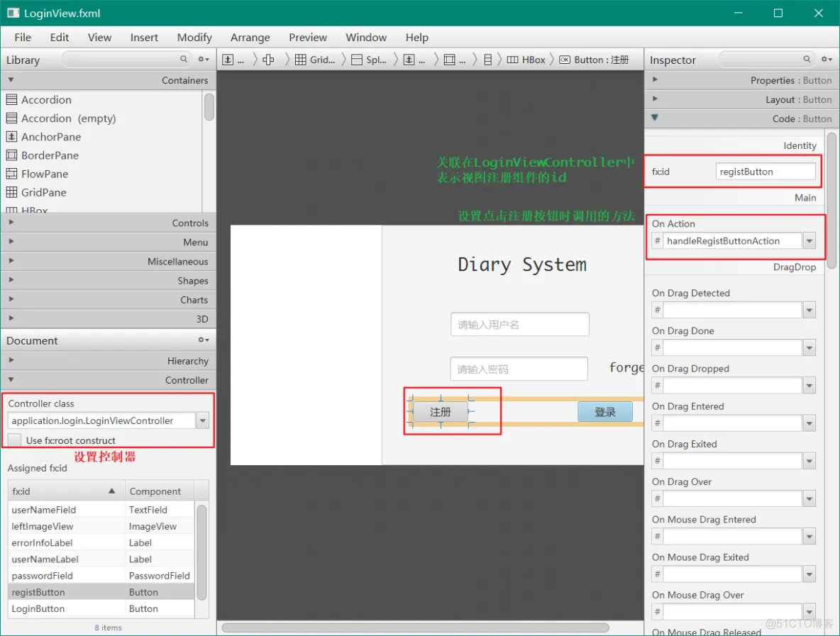Select the HBox breadcrumb item
Viewport: 840px width, 636px height.
tap(526, 60)
